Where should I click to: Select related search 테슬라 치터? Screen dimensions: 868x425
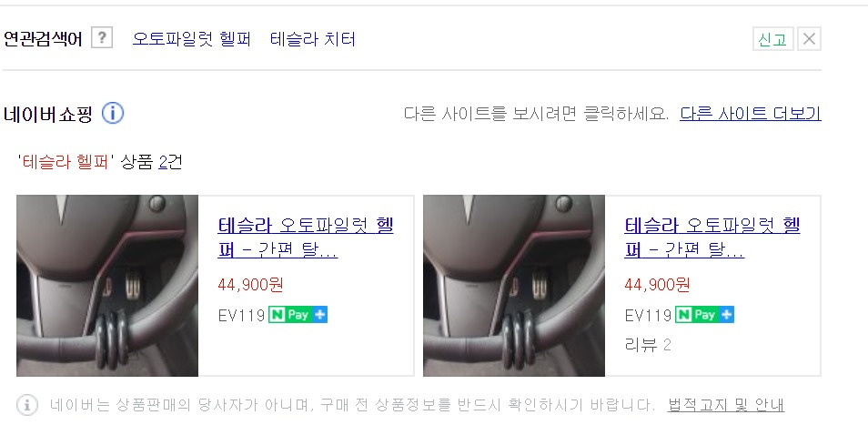pos(313,39)
